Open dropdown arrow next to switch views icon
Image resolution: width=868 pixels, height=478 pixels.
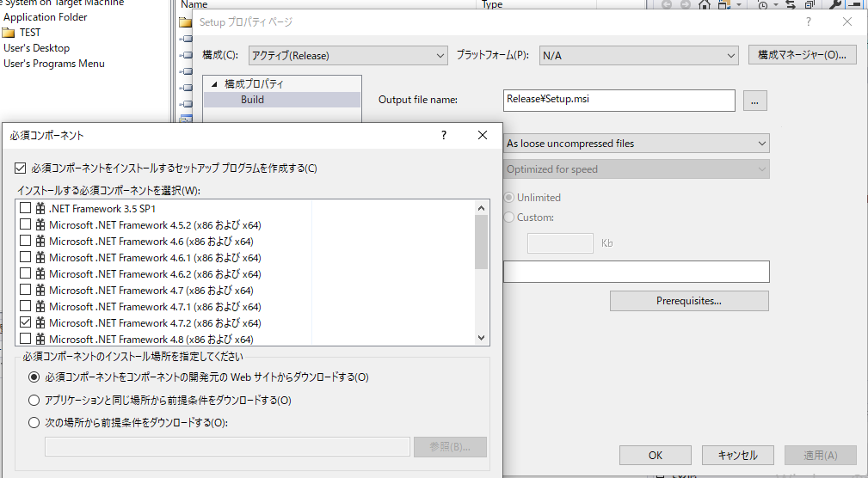(x=739, y=4)
